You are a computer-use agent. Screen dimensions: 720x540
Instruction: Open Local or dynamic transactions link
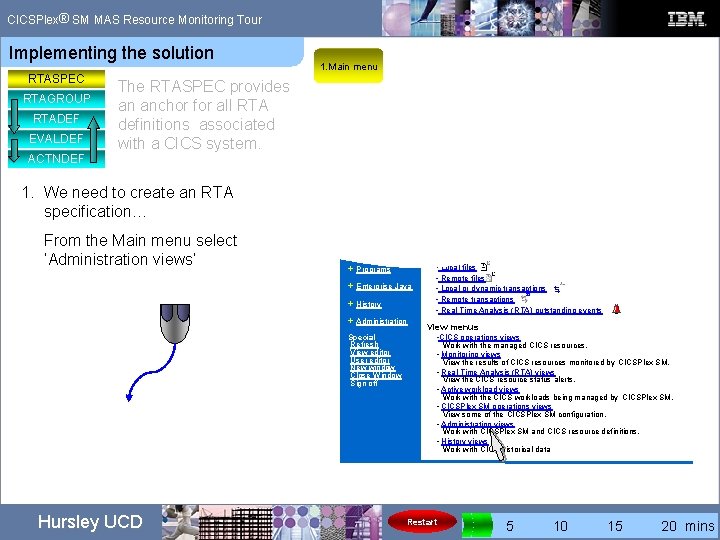tap(493, 289)
